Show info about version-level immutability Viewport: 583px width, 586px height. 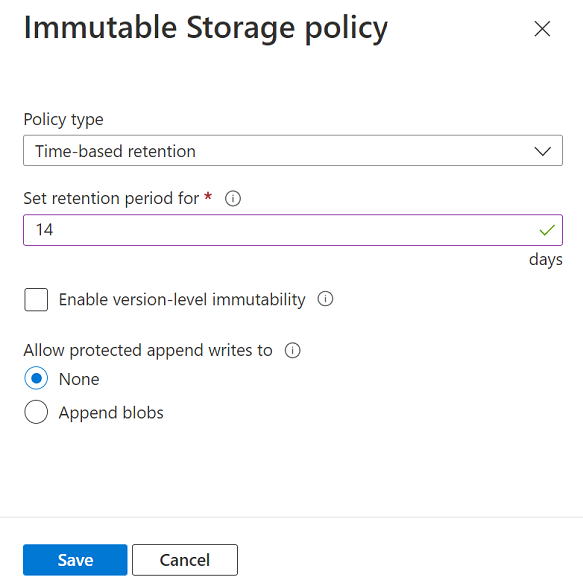pos(325,299)
